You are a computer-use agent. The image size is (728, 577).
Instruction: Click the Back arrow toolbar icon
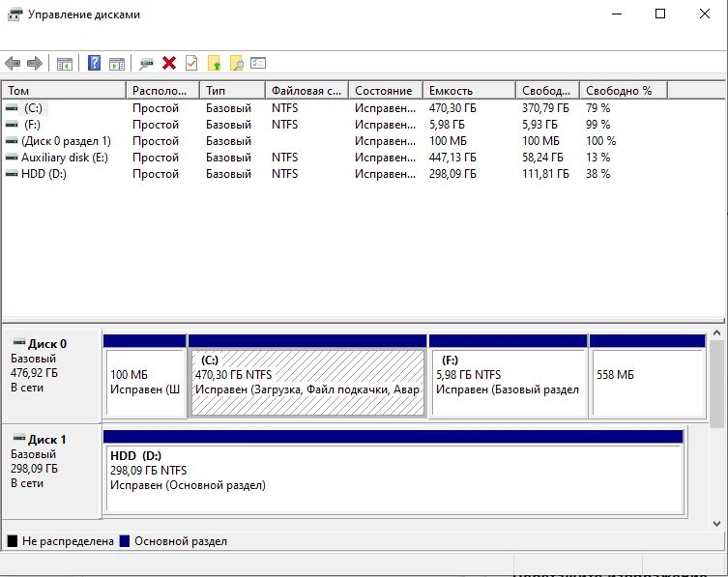[x=13, y=63]
